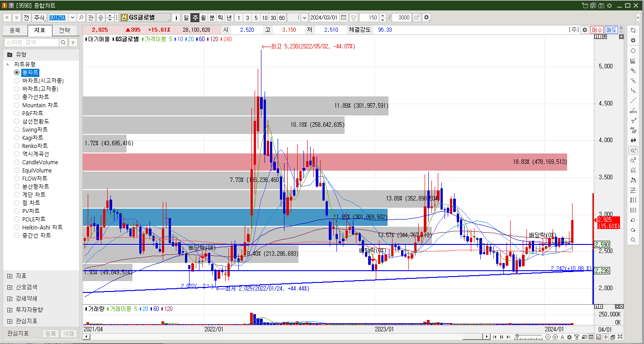Image resolution: width=644 pixels, height=344 pixels.
Task: Select the 종가선차트 radio option
Action: point(17,97)
